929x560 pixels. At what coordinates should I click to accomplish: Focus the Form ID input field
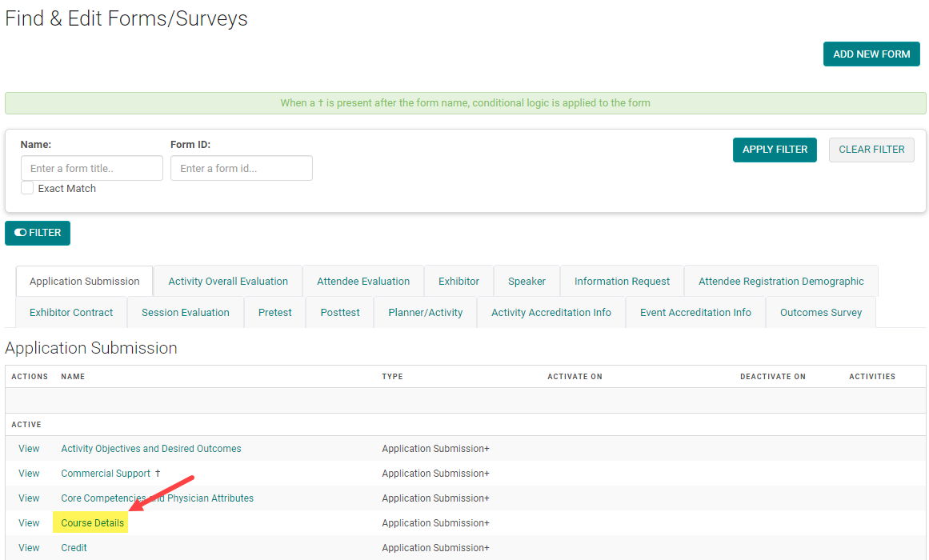point(241,168)
